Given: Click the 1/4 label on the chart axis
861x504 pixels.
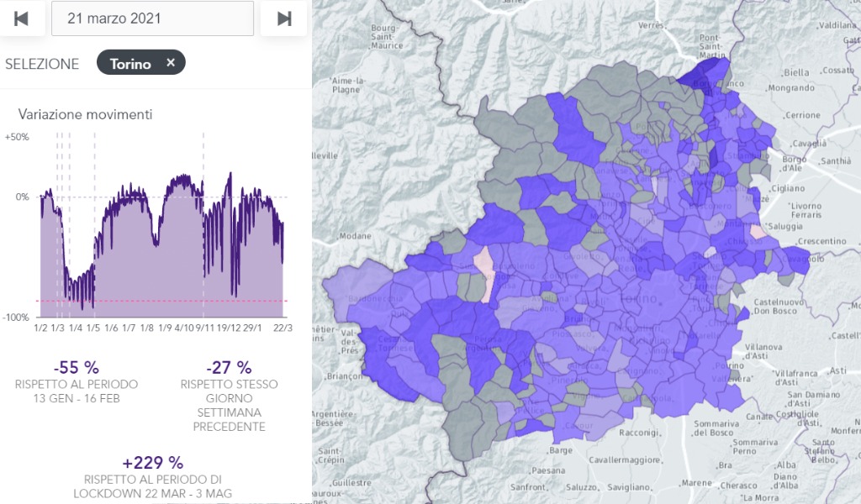Looking at the screenshot, I should (x=76, y=328).
